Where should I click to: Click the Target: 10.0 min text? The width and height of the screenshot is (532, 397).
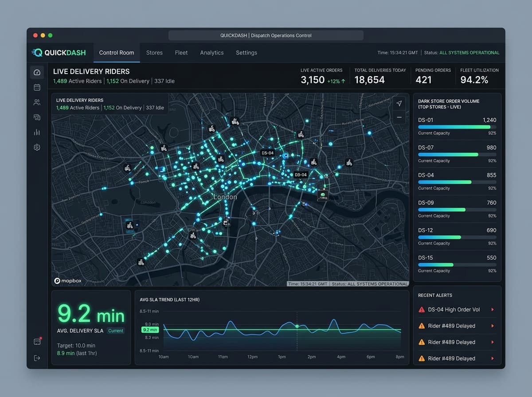coord(76,345)
